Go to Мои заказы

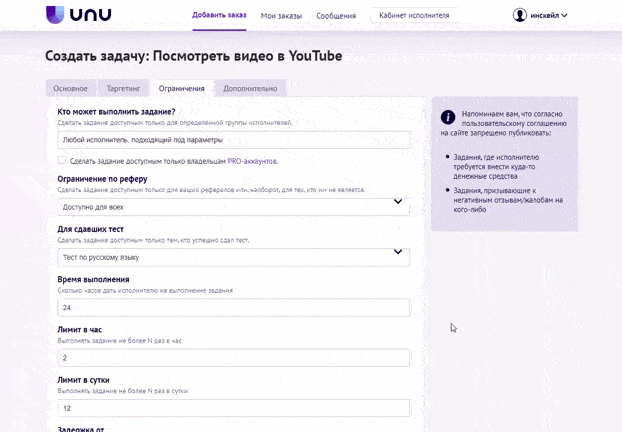click(281, 16)
